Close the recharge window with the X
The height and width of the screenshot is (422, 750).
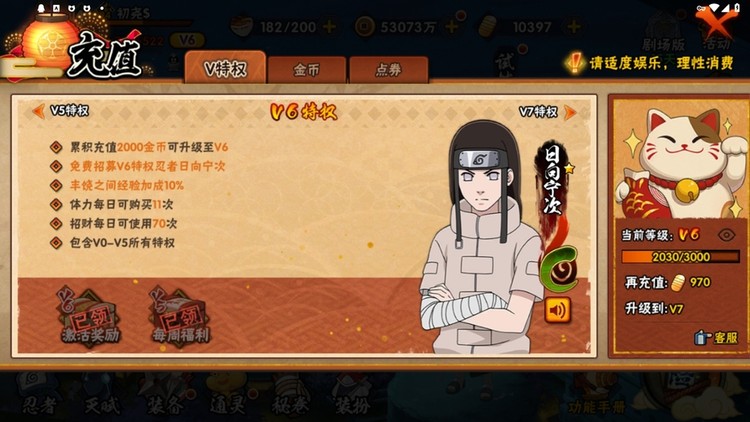pyautogui.click(x=716, y=20)
